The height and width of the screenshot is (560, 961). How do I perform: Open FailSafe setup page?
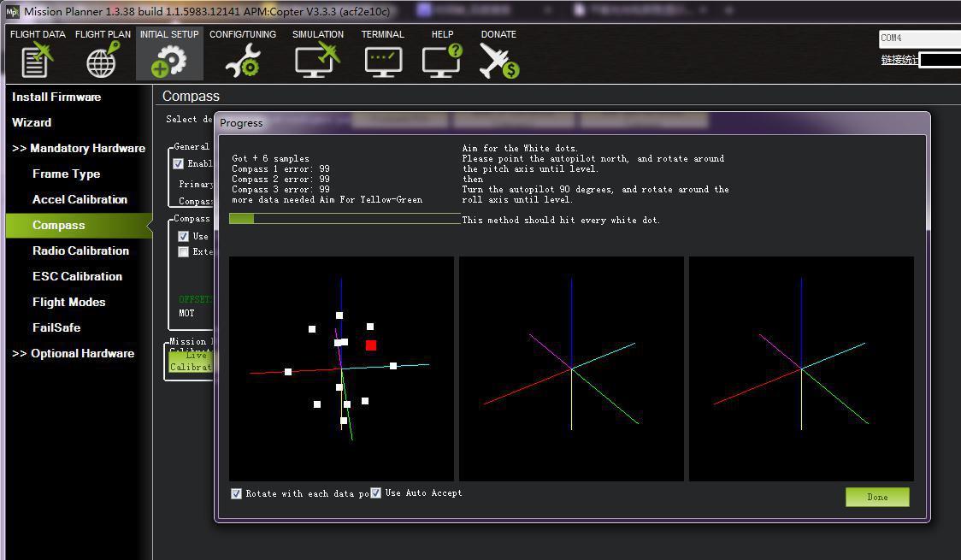click(56, 328)
